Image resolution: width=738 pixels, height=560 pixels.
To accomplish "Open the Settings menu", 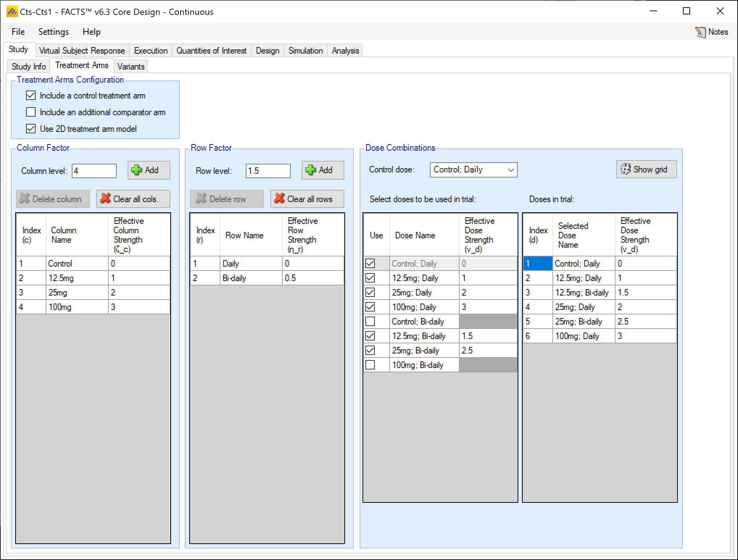I will pos(53,32).
